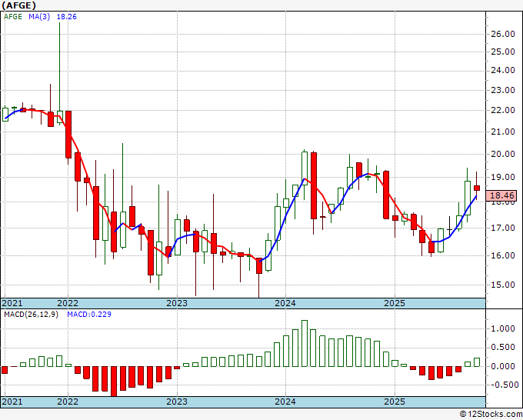Click the 20.00 price axis label
Image resolution: width=523 pixels, height=420 pixels.
click(503, 154)
